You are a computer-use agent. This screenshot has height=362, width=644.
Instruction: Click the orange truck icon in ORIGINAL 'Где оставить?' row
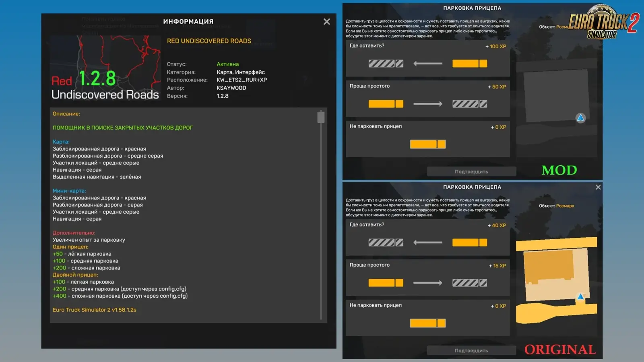tap(470, 243)
